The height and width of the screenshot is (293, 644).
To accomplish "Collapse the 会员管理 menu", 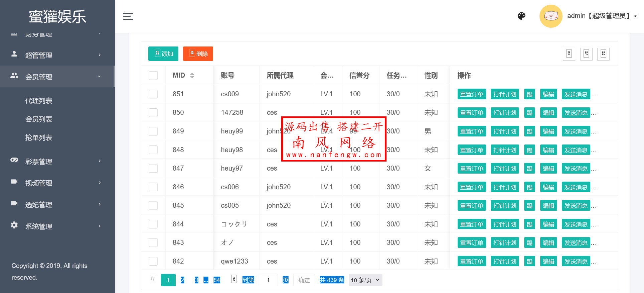I will pos(57,77).
